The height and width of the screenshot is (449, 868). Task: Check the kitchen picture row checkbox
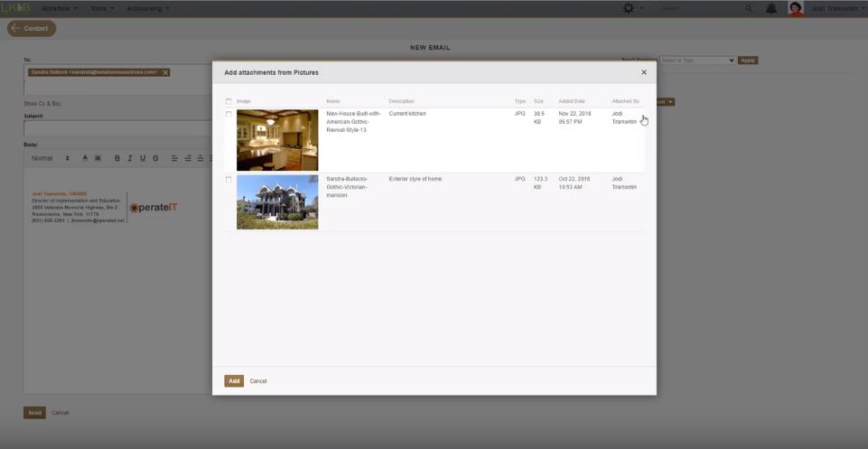(x=229, y=114)
